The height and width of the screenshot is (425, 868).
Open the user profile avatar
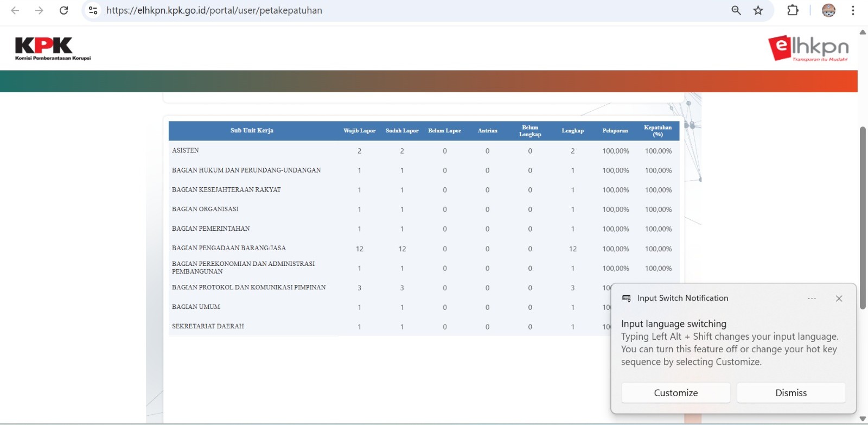828,10
